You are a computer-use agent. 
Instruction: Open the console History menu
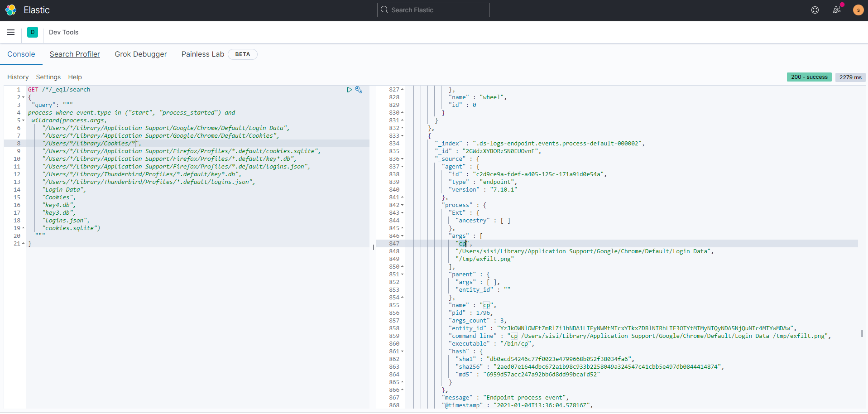(x=18, y=77)
